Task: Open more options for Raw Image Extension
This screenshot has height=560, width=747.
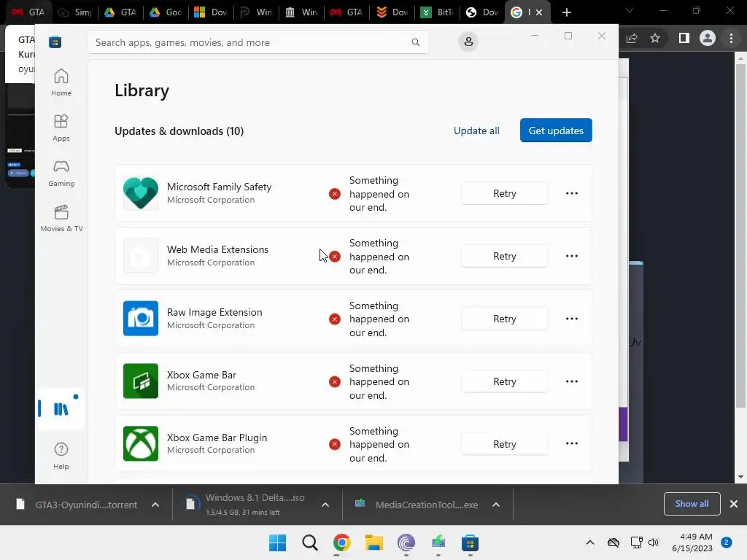Action: (x=572, y=319)
